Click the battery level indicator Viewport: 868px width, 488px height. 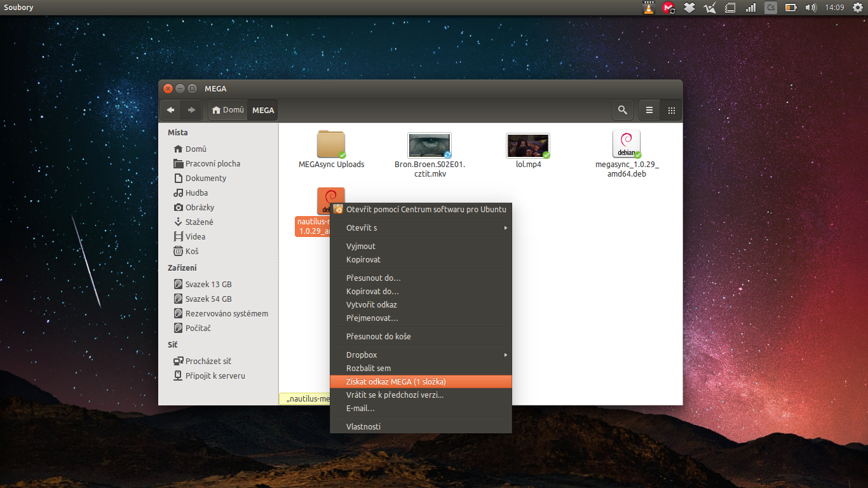coord(790,7)
